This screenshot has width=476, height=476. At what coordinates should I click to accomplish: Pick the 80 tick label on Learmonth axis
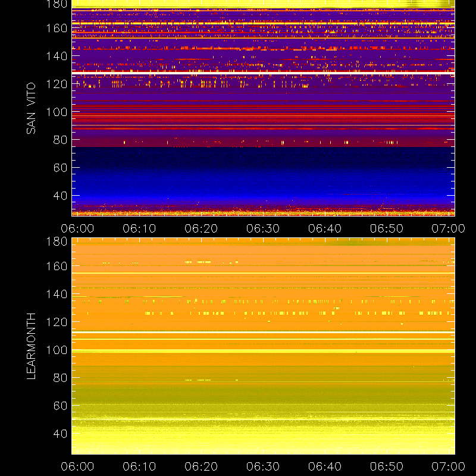coord(60,378)
